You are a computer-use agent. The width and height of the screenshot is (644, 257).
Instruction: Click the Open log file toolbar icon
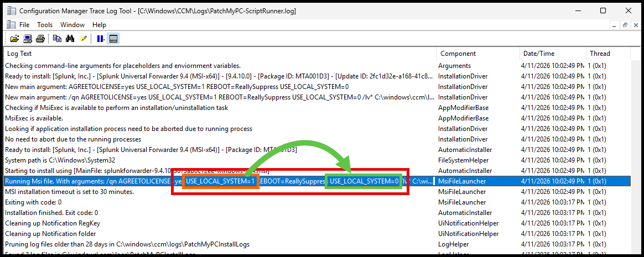click(15, 39)
